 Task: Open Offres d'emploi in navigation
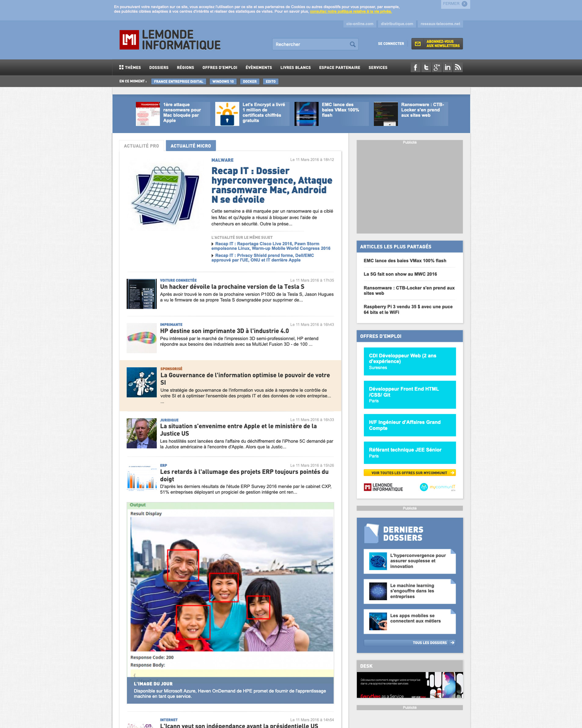[220, 67]
